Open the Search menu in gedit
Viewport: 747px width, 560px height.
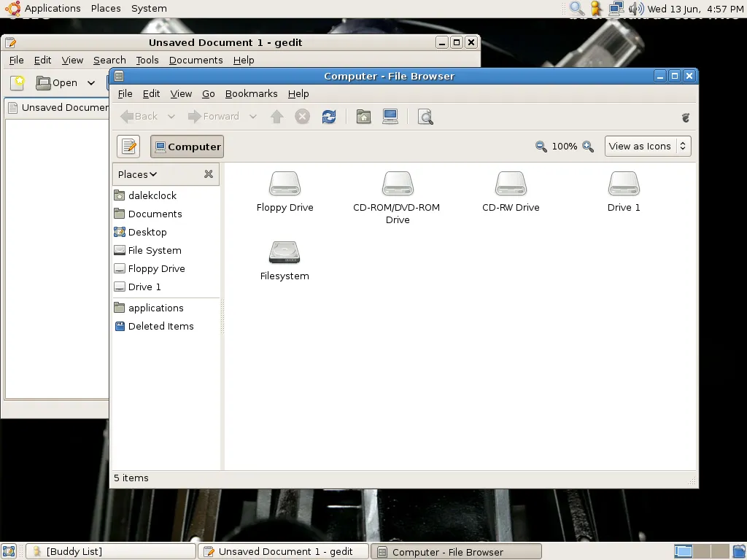point(109,60)
